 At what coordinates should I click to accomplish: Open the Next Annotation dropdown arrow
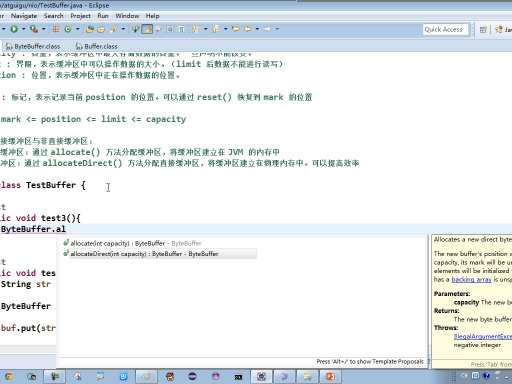coord(205,29)
